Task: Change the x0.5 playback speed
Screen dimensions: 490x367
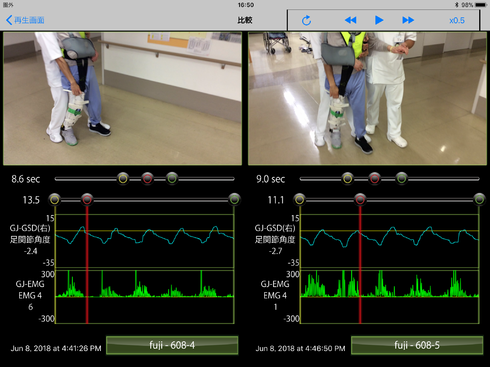Action: click(457, 20)
